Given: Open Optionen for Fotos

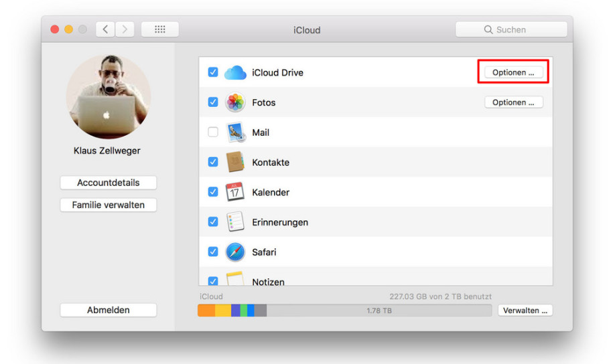Looking at the screenshot, I should point(513,102).
